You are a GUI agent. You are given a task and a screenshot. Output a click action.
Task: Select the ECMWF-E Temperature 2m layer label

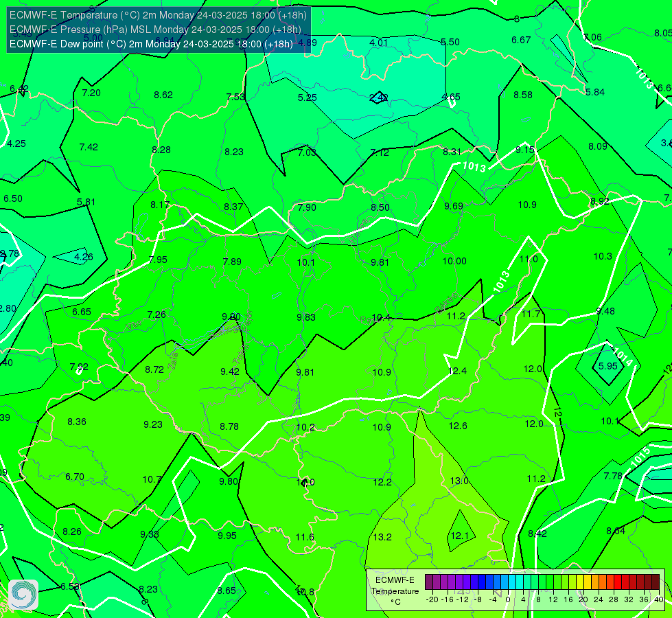click(158, 15)
